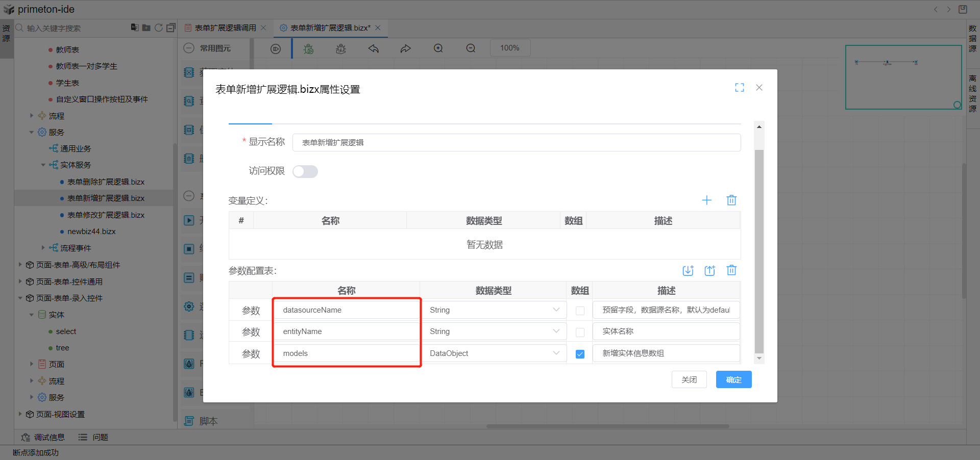Check array box for datasourceName parameter
Screen dimensions: 980x460
580,311
